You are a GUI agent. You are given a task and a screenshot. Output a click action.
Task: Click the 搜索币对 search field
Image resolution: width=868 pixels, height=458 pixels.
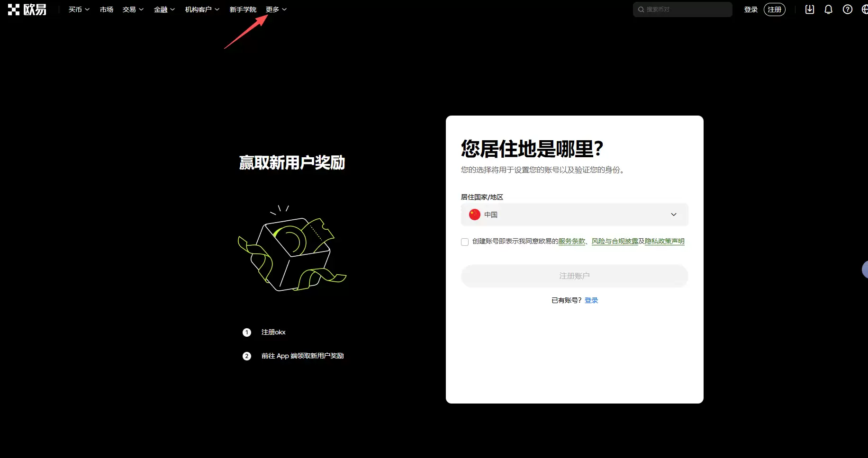[x=682, y=9]
